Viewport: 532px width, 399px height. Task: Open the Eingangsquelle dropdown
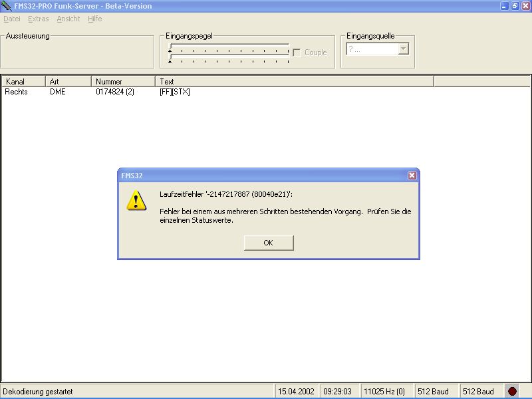pos(403,49)
